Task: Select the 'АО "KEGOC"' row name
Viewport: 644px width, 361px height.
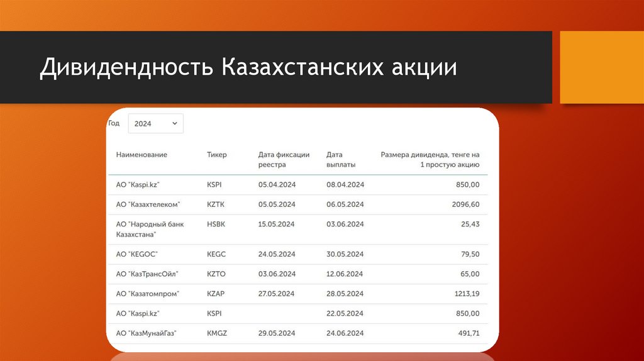Action: [136, 254]
